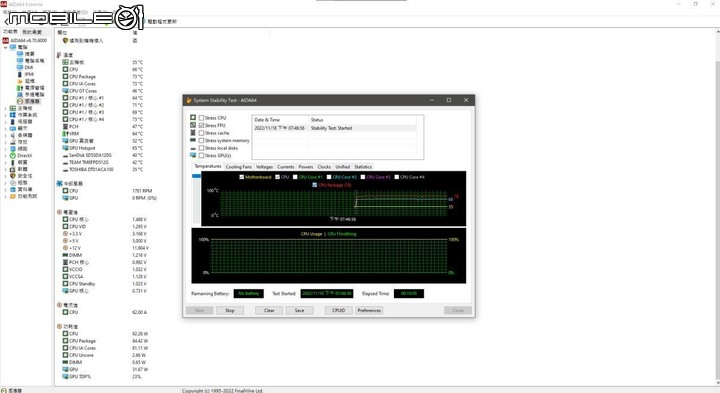Viewport: 720px width, 393px height.
Task: Open the Unified tab
Action: tap(343, 167)
